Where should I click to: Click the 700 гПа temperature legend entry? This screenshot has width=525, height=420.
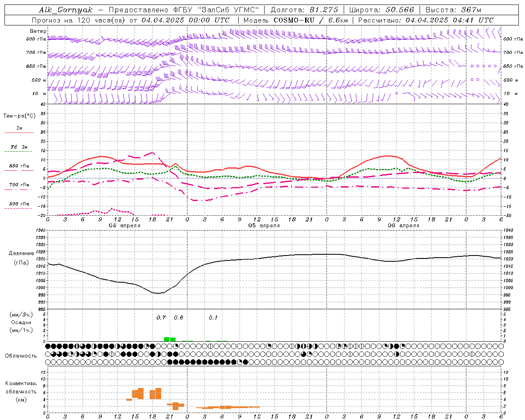(19, 186)
